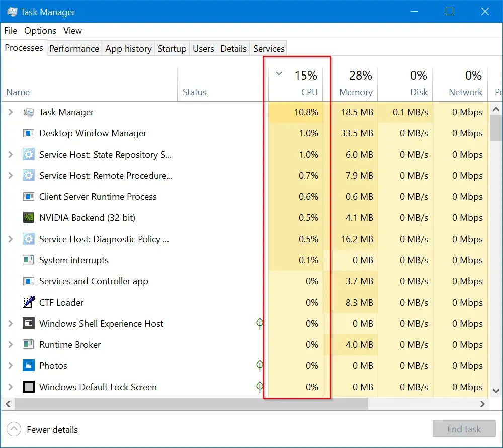Click the Windows Shell Experience Host icon
The image size is (503, 448).
click(29, 324)
